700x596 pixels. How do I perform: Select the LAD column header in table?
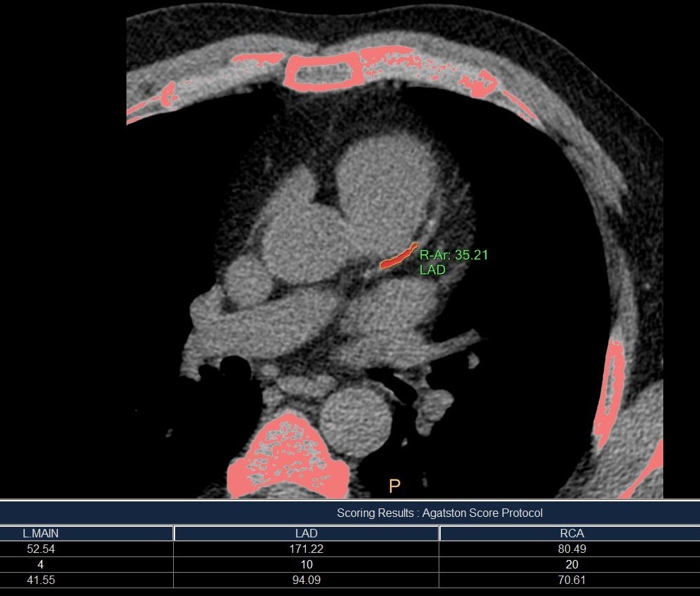[x=307, y=533]
